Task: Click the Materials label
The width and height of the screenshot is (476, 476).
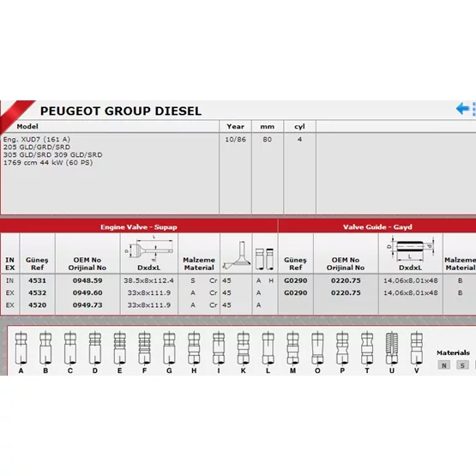Action: pyautogui.click(x=453, y=352)
